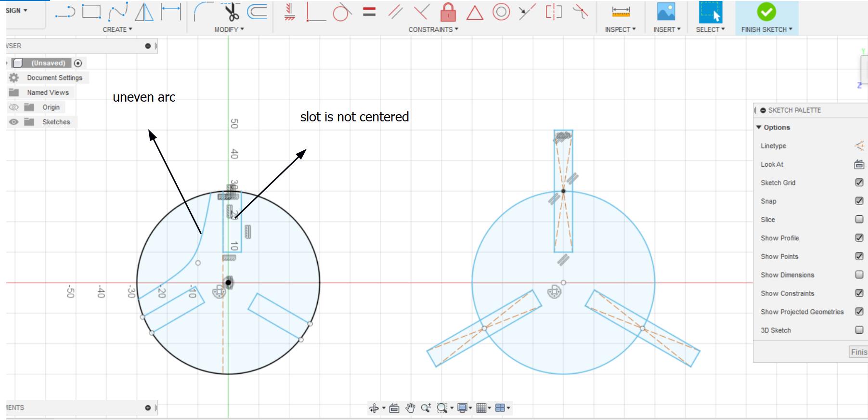Click the Look At icon in navigation bar

click(x=394, y=408)
